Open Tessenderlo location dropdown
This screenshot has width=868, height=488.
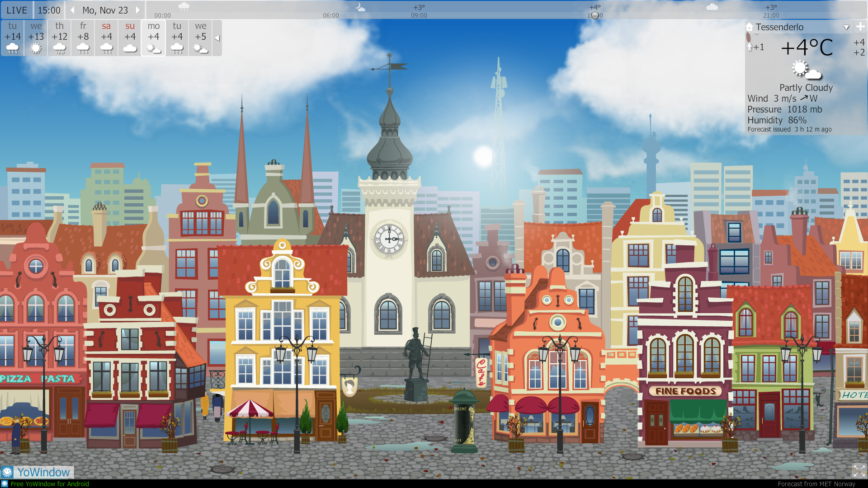(x=846, y=27)
